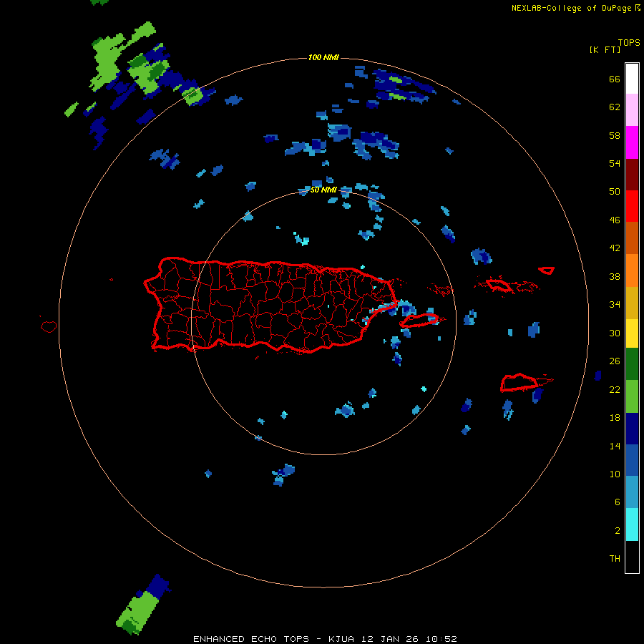Click the ENHANCED ECHO TOPS caption
This screenshot has width=644, height=644.
point(251,639)
